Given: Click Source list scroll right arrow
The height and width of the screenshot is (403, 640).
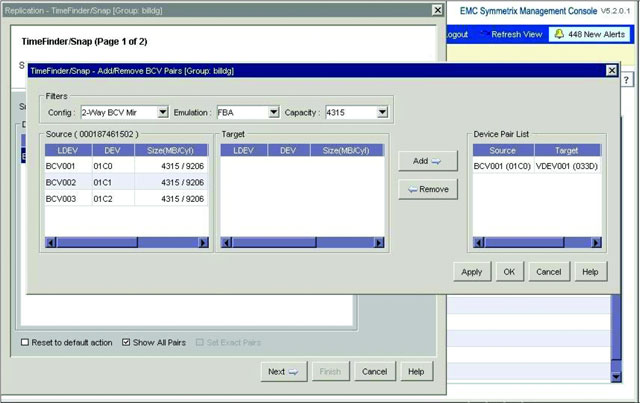Looking at the screenshot, I should point(203,243).
